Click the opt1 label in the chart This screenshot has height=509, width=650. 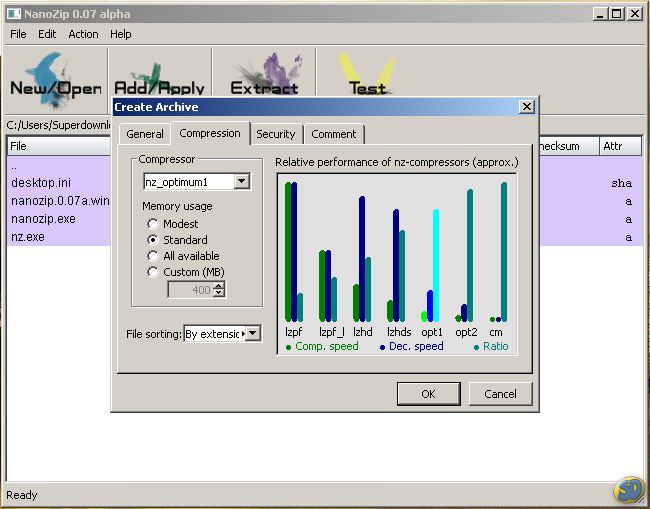click(432, 332)
